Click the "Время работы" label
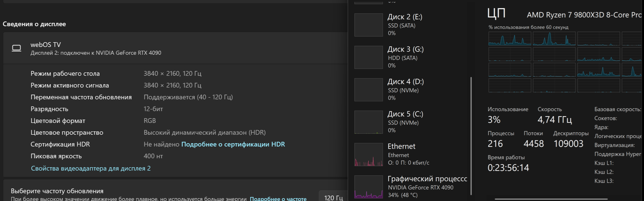The height and width of the screenshot is (201, 644). (x=506, y=158)
